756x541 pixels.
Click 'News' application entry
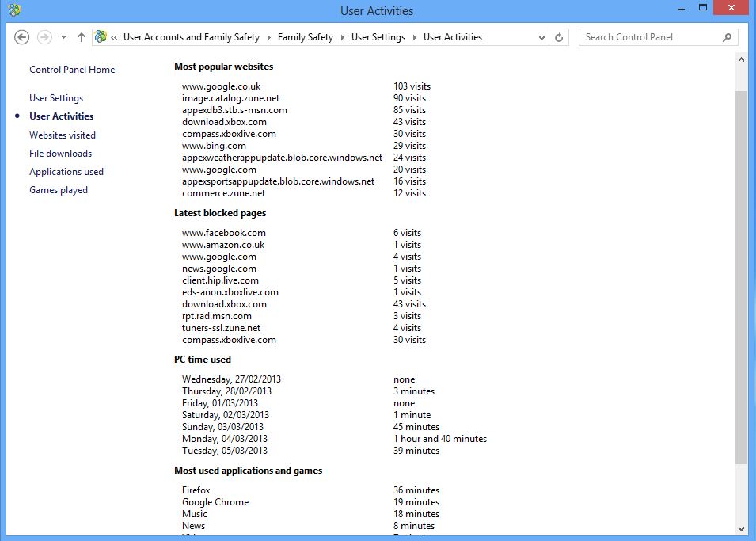194,526
